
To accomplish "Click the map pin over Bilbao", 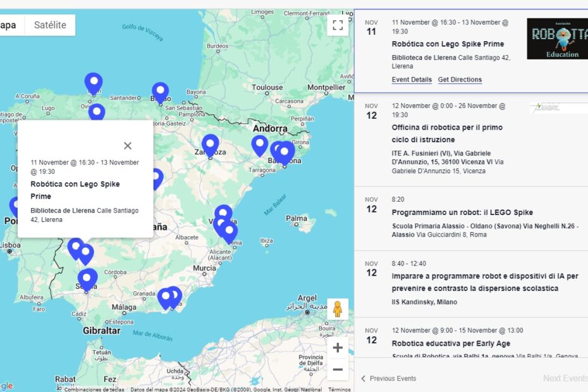I will 160,92.
